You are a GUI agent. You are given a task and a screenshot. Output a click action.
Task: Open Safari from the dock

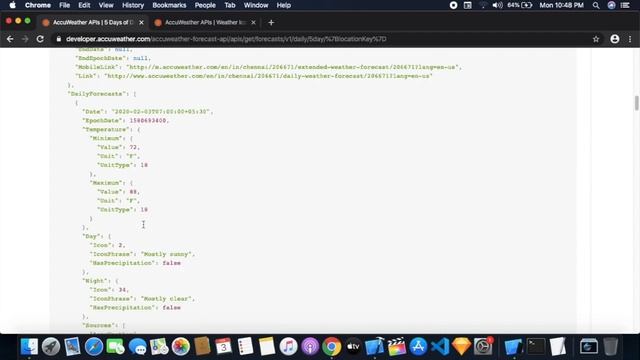tap(94, 347)
